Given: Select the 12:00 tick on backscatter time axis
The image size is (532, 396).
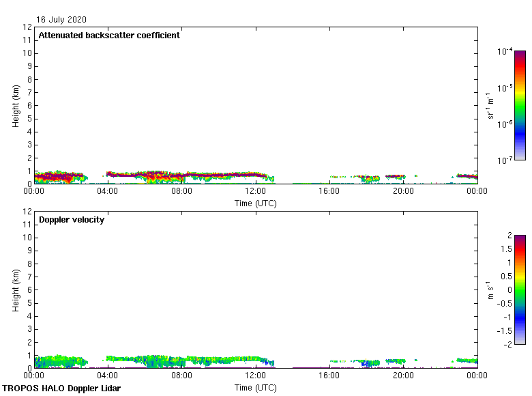Looking at the screenshot, I should click(x=256, y=193).
